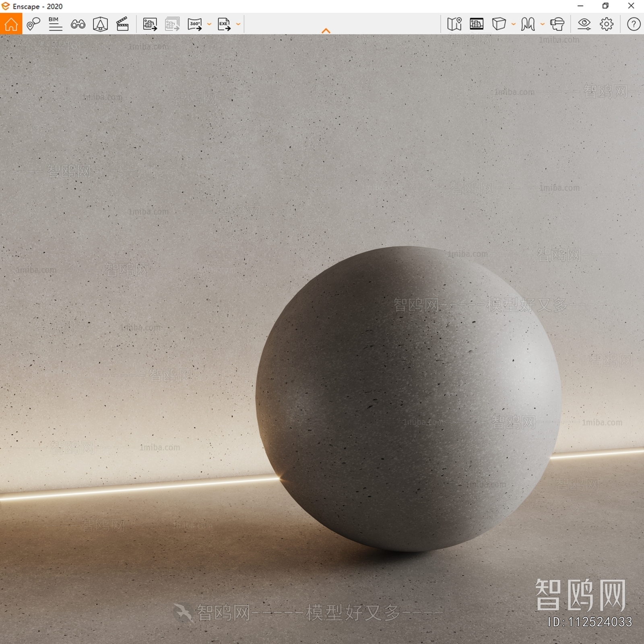Open general settings gear icon

point(607,24)
